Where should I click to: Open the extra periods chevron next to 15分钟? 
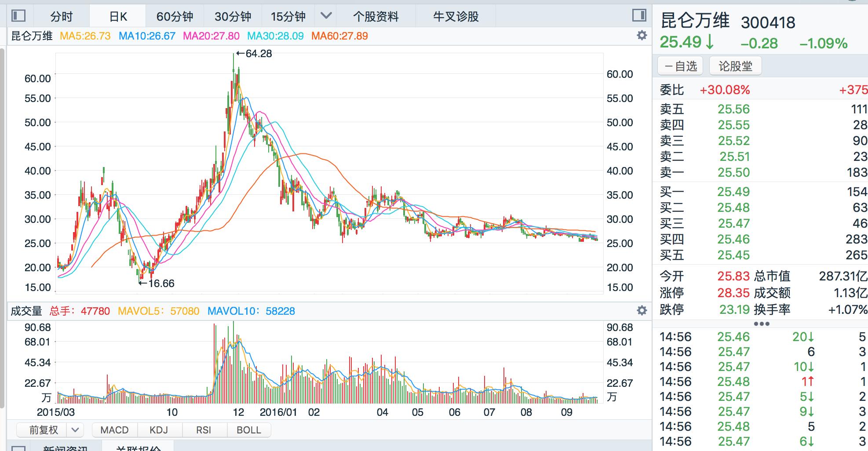[326, 16]
